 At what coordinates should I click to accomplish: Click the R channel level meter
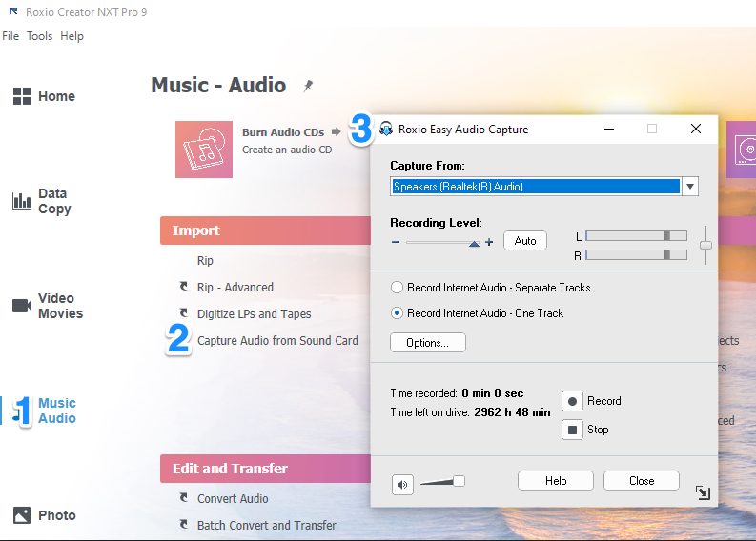[x=637, y=255]
